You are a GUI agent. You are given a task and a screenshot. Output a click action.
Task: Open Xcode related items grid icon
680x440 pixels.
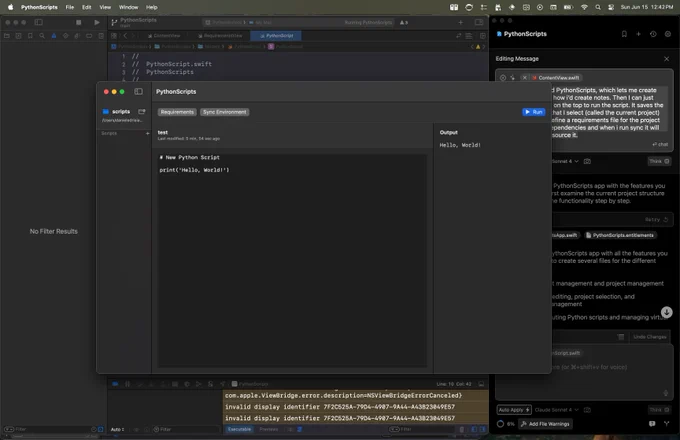click(114, 36)
